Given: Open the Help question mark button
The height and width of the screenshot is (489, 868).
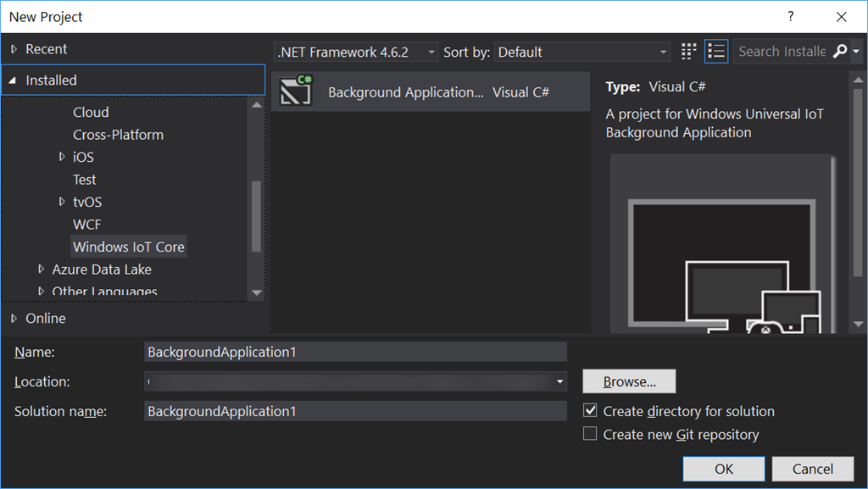Looking at the screenshot, I should click(x=791, y=17).
